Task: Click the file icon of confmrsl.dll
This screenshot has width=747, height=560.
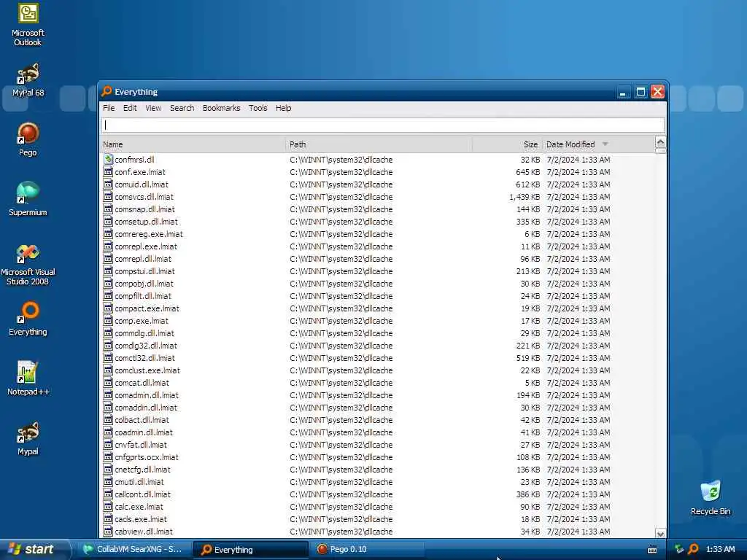Action: pos(108,160)
